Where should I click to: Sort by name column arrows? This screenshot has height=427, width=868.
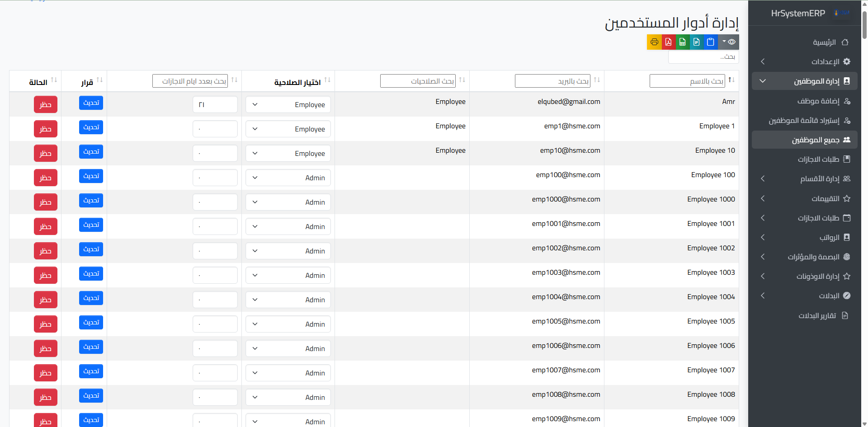point(731,80)
